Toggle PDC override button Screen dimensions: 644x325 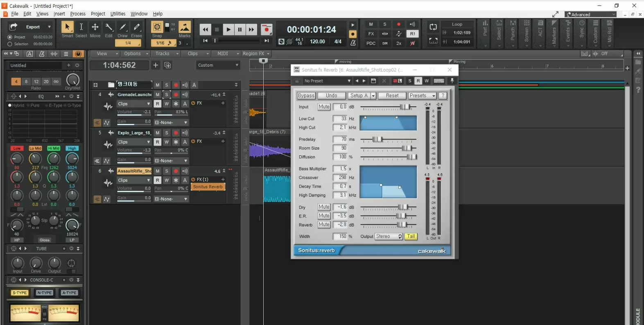pyautogui.click(x=371, y=43)
